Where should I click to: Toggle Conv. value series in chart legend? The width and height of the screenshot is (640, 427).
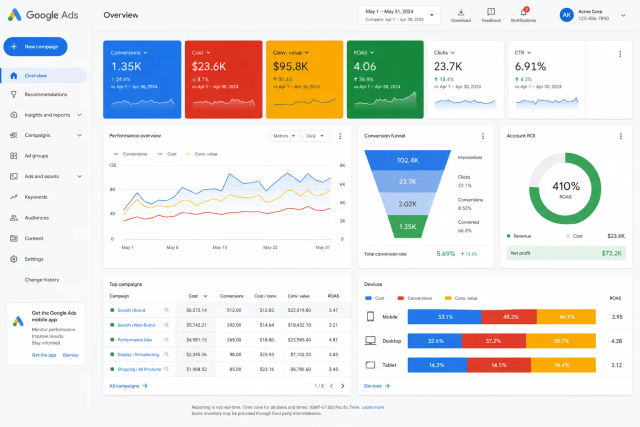click(201, 154)
